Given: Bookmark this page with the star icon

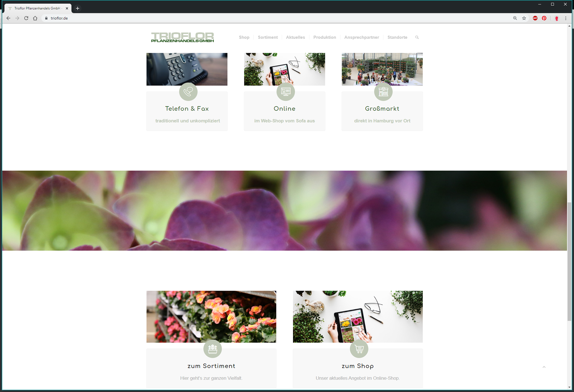Looking at the screenshot, I should (x=524, y=18).
